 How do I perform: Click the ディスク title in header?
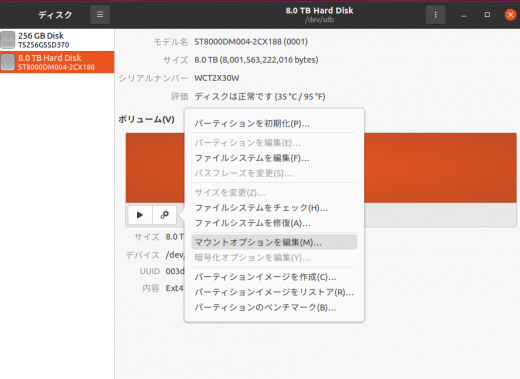pyautogui.click(x=55, y=15)
